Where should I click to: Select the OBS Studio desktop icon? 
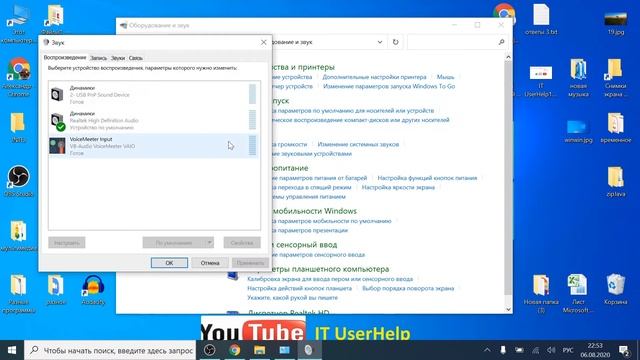point(18,181)
